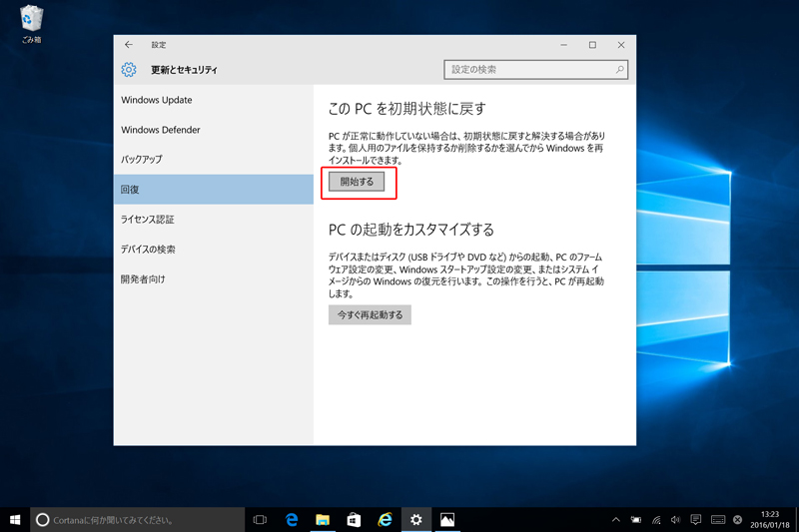
Task: Click the circled X tray icon
Action: pyautogui.click(x=737, y=520)
